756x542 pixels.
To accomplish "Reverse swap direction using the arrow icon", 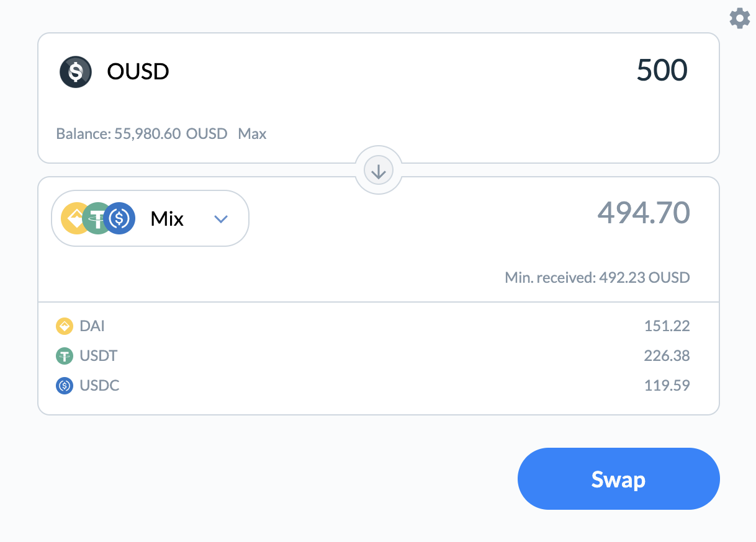I will click(378, 170).
